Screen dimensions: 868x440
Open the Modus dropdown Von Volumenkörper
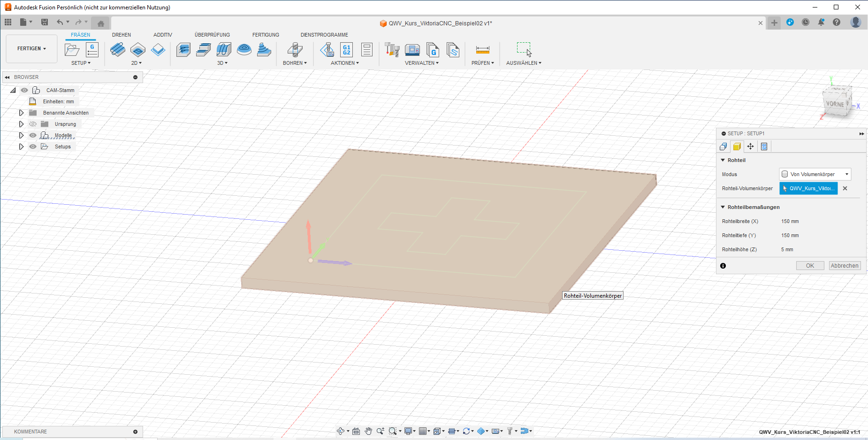815,174
